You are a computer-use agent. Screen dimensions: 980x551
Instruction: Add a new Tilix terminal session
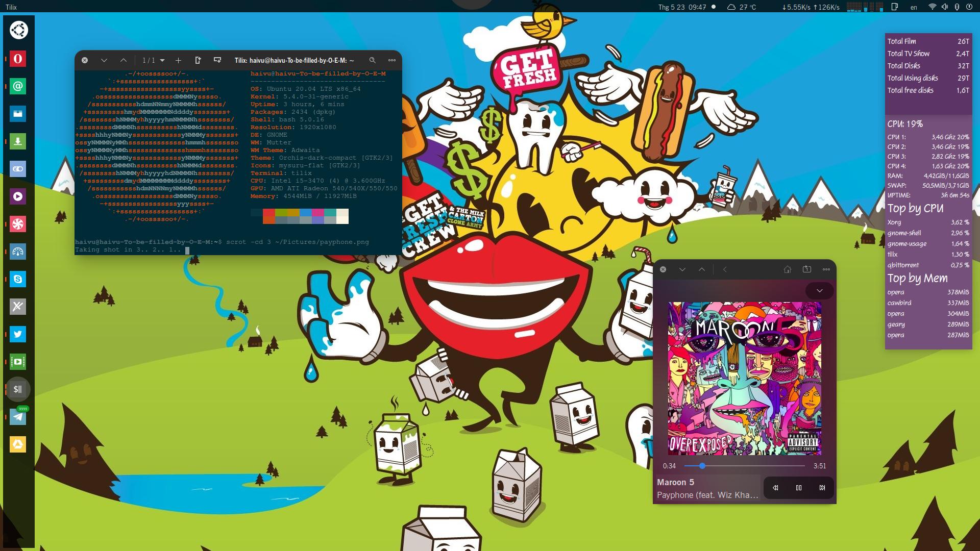point(178,60)
